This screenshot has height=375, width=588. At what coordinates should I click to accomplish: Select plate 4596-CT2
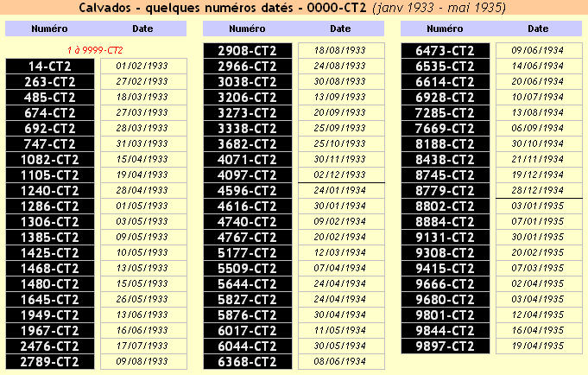click(248, 191)
